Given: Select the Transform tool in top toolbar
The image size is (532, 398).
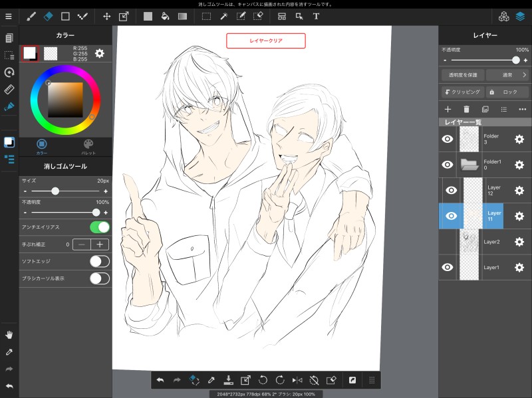Looking at the screenshot, I should pos(124,16).
